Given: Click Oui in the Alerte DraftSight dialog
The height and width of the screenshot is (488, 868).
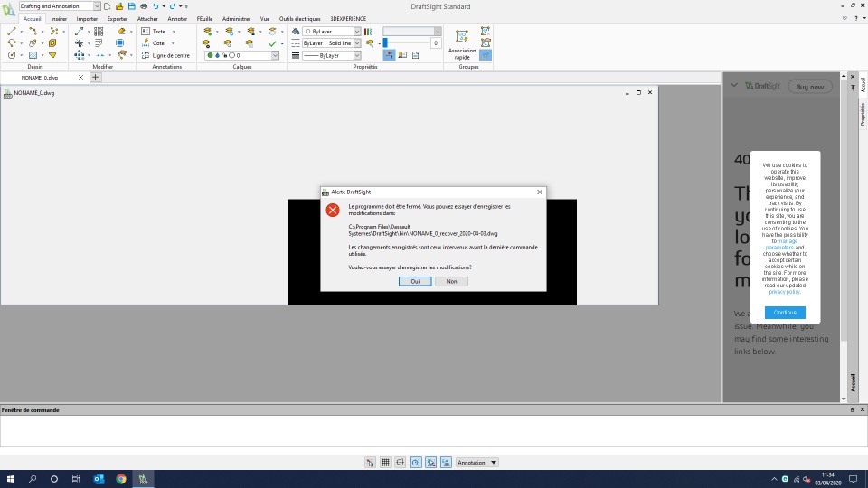Looking at the screenshot, I should (415, 281).
